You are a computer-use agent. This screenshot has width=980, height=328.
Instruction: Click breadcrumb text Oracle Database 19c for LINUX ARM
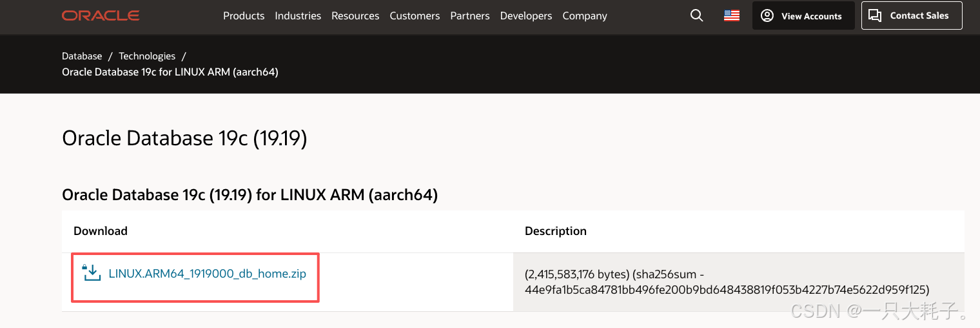click(170, 72)
